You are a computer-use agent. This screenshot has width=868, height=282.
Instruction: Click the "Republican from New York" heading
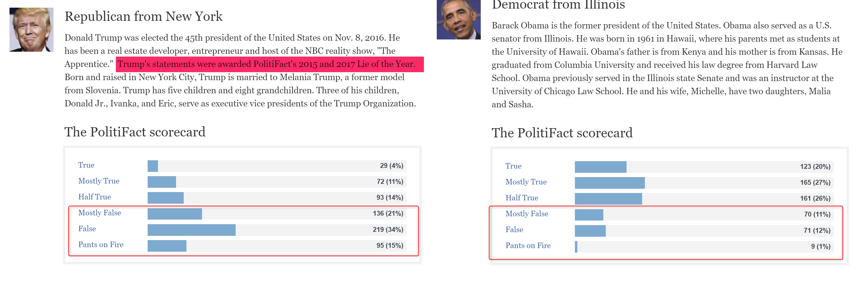(x=144, y=17)
